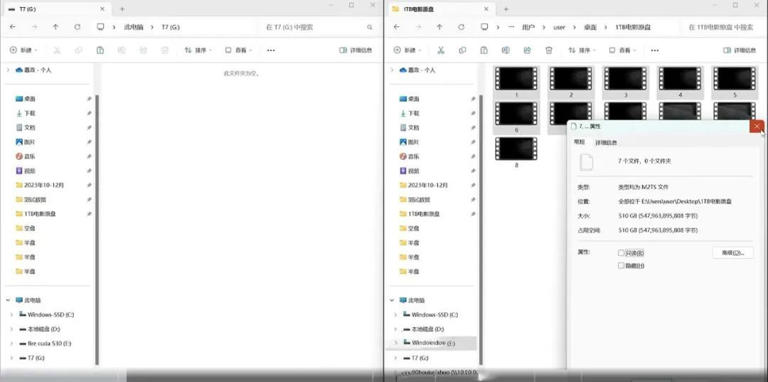The image size is (768, 382).
Task: Select video file 8 thumbnail
Action: pyautogui.click(x=516, y=149)
